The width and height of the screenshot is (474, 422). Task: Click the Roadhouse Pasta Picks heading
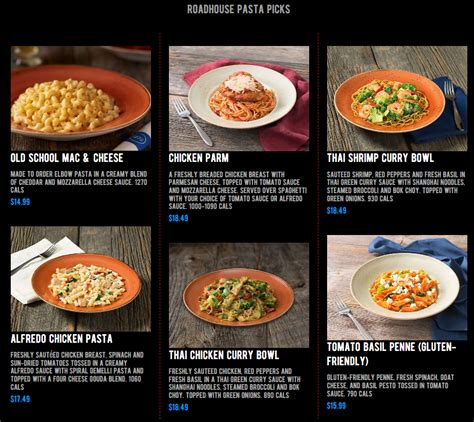click(x=239, y=9)
